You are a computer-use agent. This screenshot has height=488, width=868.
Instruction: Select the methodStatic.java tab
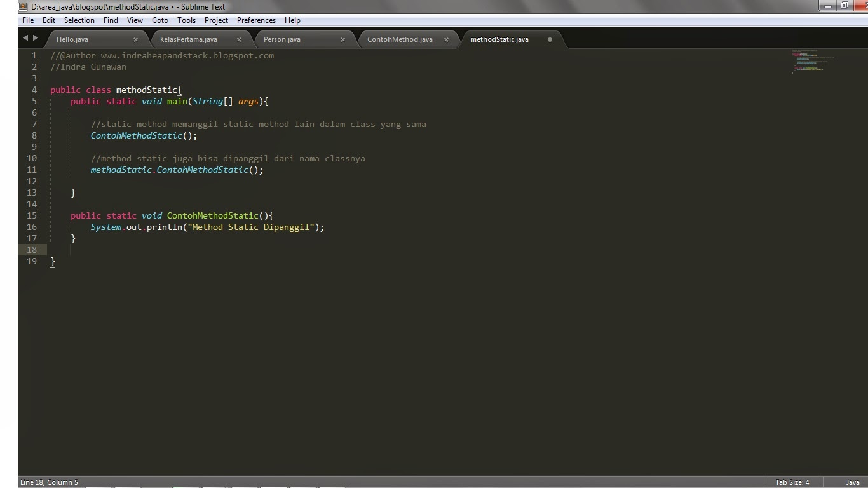(x=499, y=39)
